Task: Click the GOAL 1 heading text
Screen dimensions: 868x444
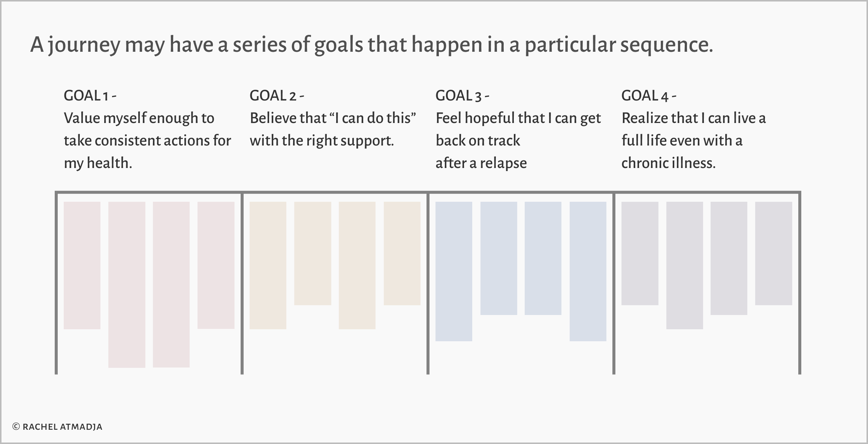Action: tap(90, 96)
